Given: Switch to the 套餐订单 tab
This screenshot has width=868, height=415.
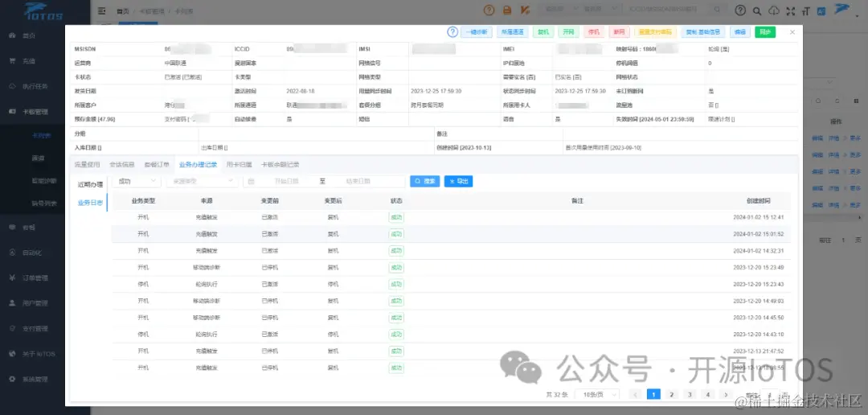Looking at the screenshot, I should 157,165.
